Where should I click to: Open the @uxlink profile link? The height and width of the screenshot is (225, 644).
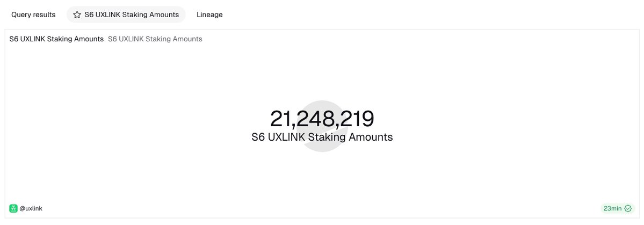[x=31, y=208]
